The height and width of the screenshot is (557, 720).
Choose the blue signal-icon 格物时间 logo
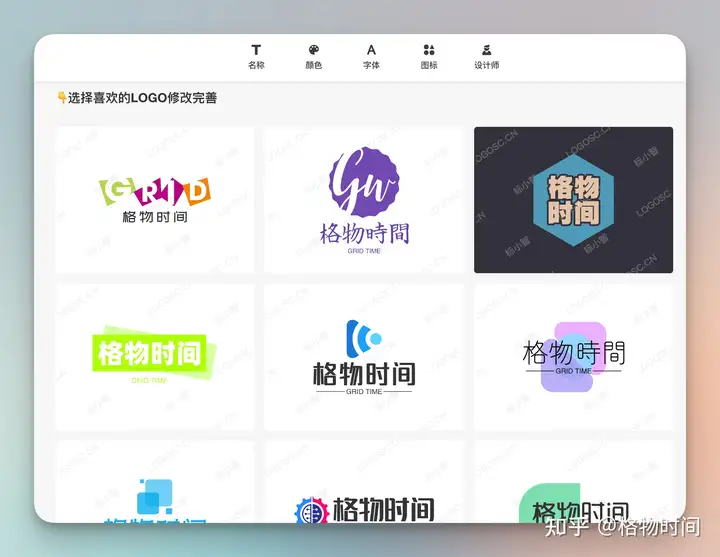pyautogui.click(x=364, y=357)
